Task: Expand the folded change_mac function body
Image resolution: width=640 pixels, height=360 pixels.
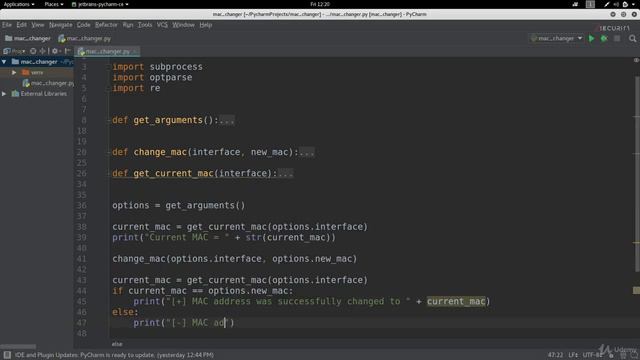Action: point(307,152)
